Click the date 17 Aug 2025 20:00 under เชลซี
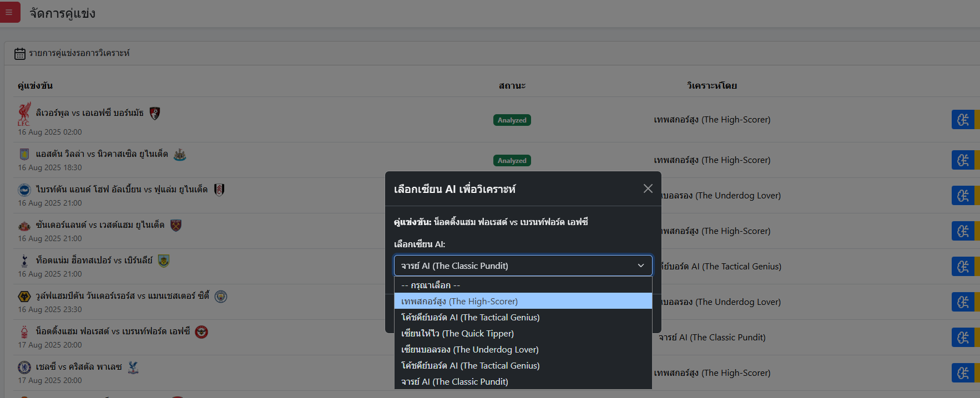Image resolution: width=980 pixels, height=398 pixels. pos(50,380)
